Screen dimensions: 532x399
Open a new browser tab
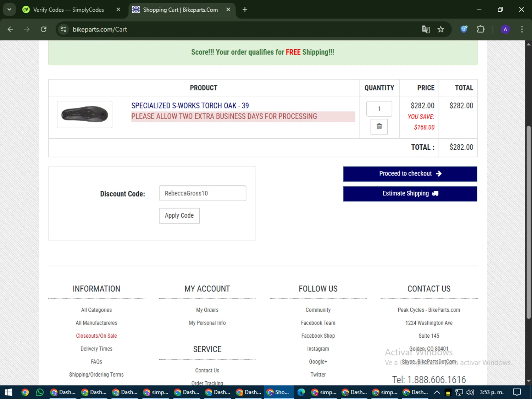(245, 10)
